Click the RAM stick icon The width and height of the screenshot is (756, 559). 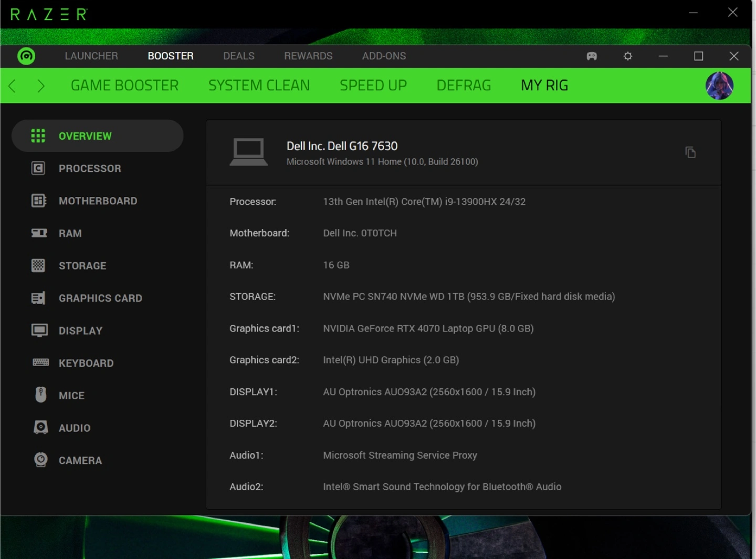click(39, 233)
